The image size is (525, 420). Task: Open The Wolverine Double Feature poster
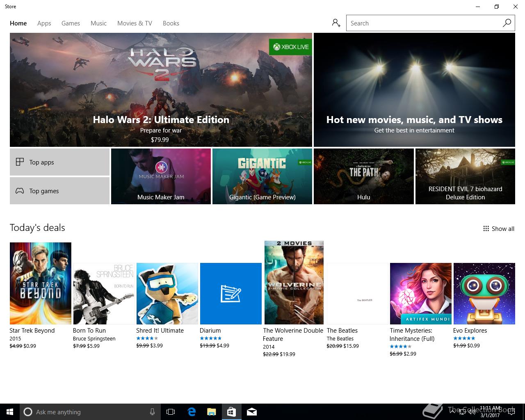click(x=294, y=283)
